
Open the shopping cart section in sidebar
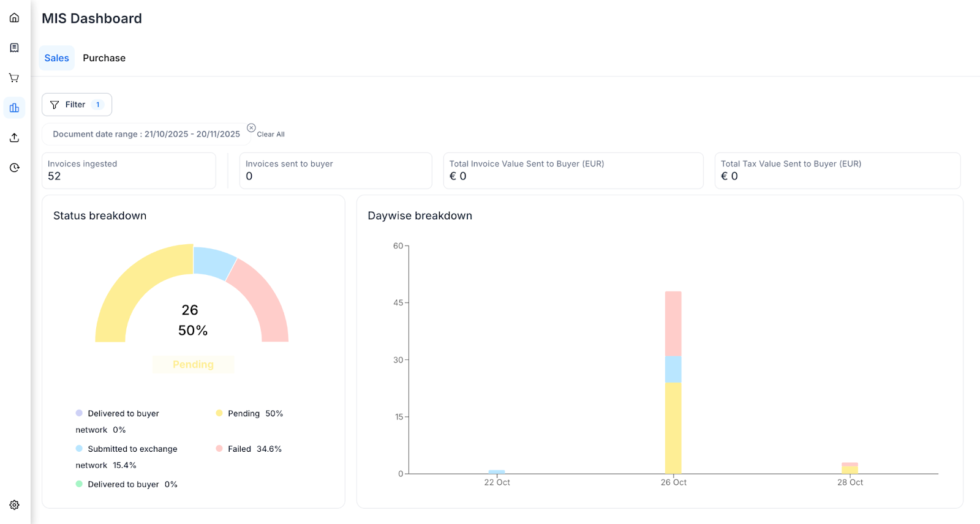pos(14,78)
